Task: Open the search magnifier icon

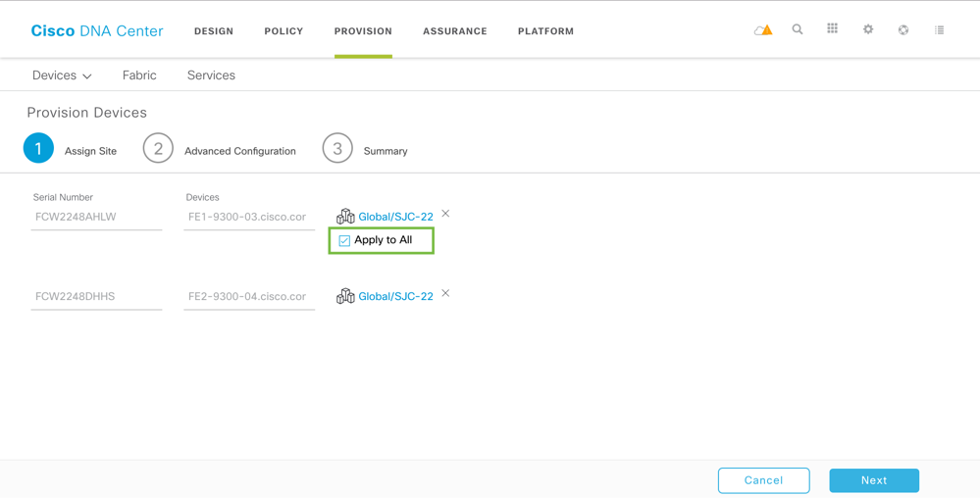Action: (798, 29)
